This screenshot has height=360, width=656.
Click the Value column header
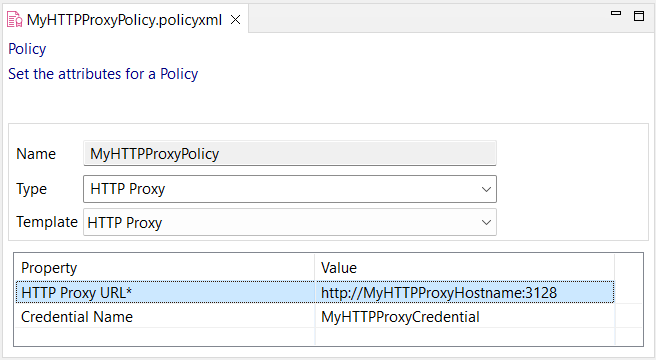[464, 267]
